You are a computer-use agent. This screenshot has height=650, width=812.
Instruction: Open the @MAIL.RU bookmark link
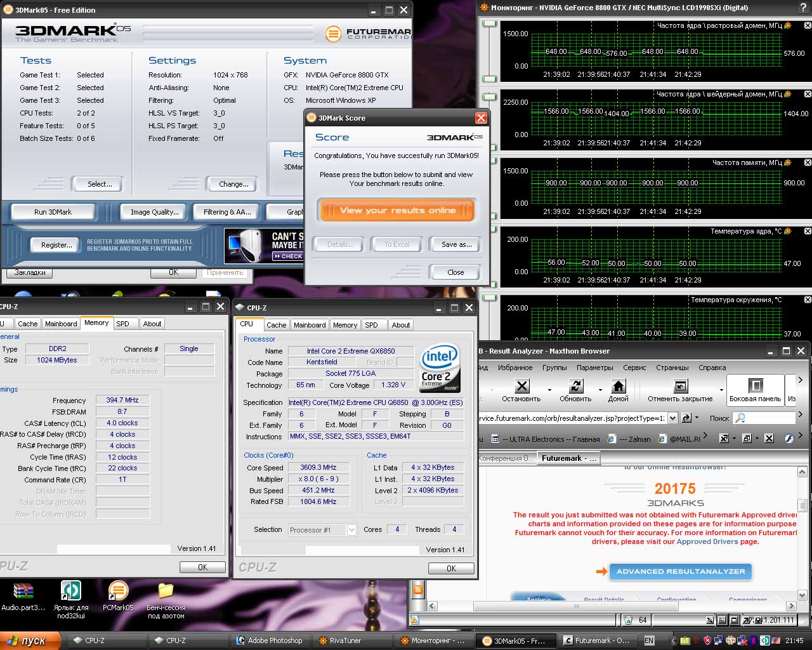click(x=679, y=439)
